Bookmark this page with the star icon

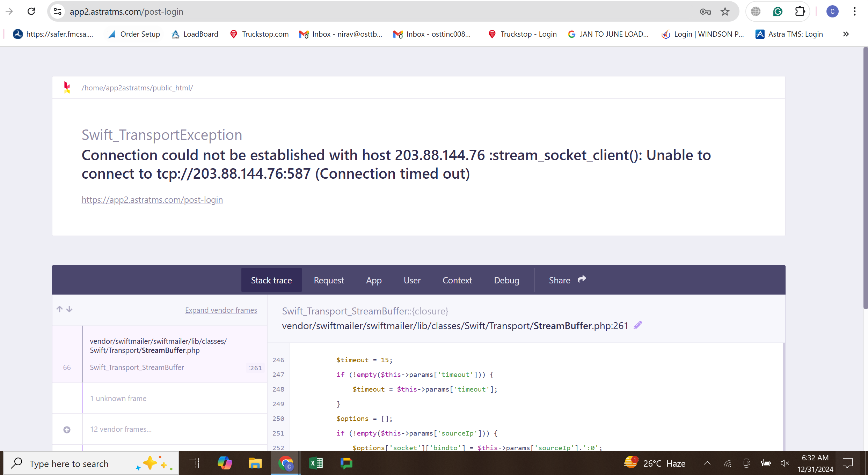coord(725,12)
